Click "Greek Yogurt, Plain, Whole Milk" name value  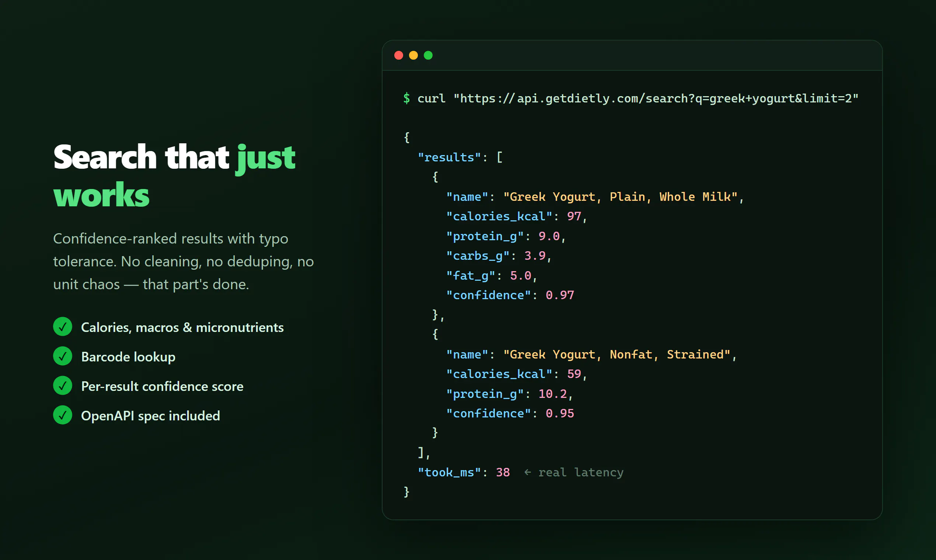[620, 197]
